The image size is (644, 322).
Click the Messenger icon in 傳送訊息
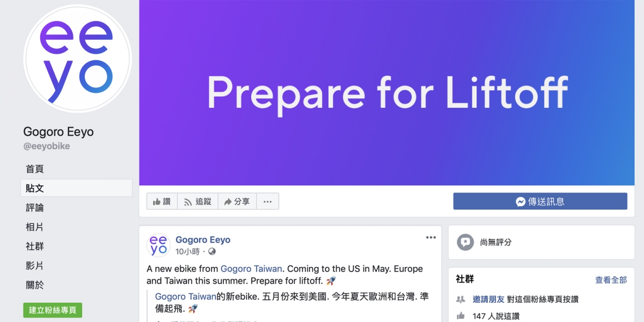pyautogui.click(x=521, y=202)
